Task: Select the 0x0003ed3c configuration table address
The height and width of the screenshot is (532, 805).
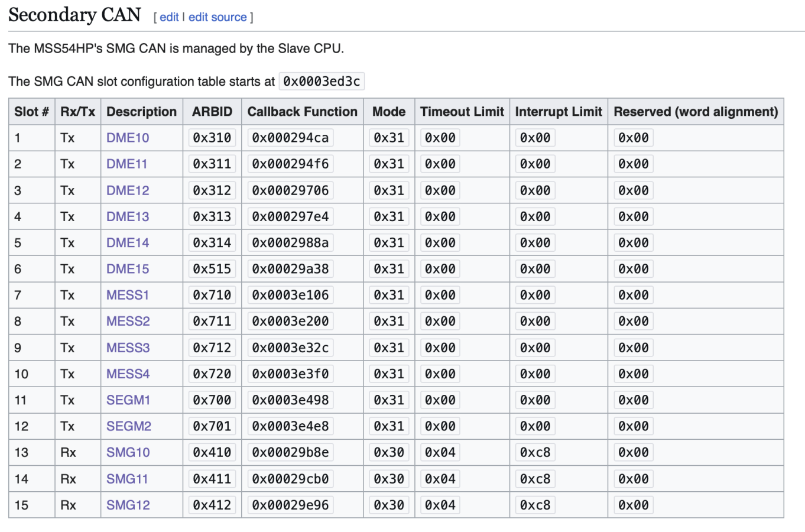Action: (x=321, y=81)
